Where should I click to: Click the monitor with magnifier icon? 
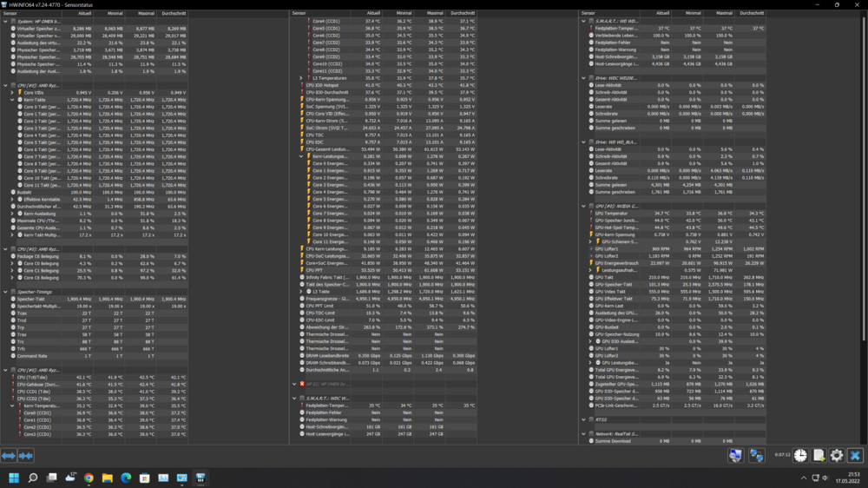pos(735,456)
